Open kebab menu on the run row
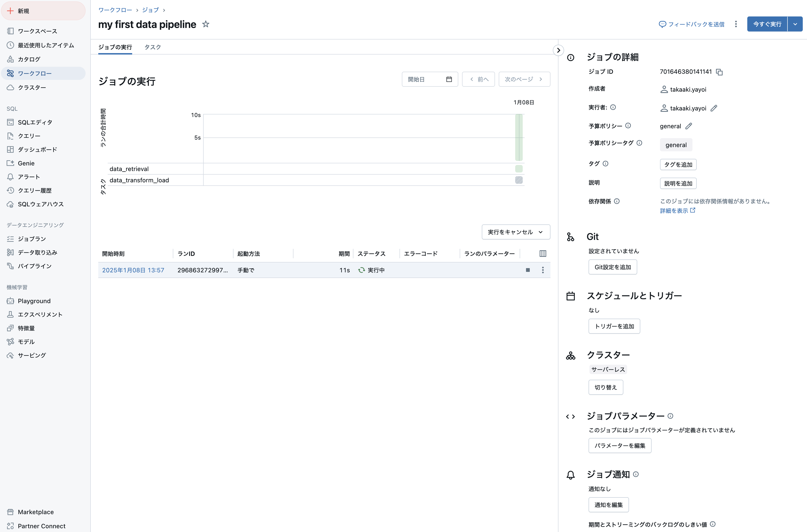 (542, 270)
